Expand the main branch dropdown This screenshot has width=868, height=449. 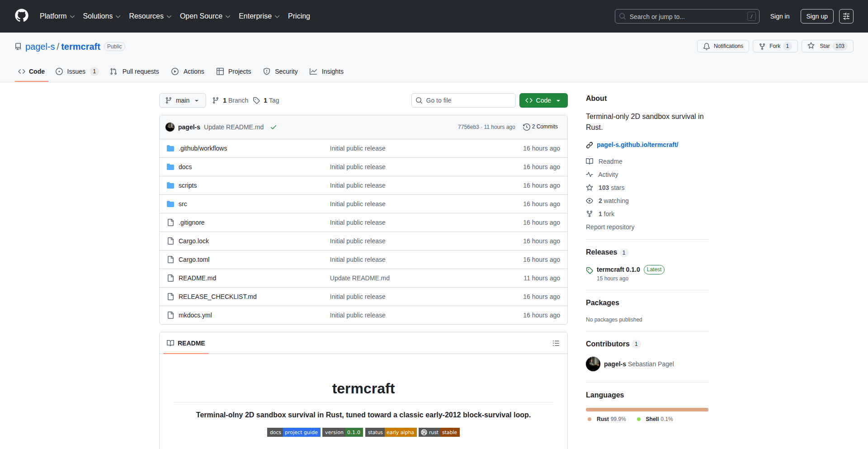[182, 100]
